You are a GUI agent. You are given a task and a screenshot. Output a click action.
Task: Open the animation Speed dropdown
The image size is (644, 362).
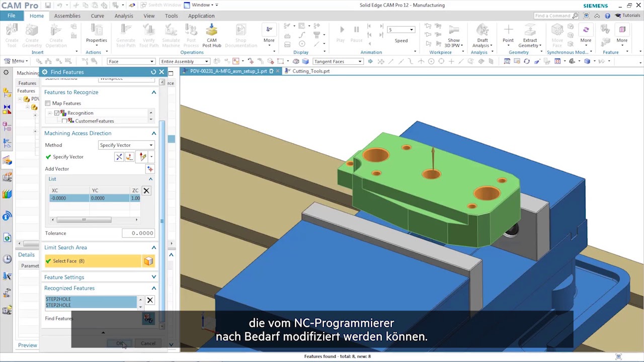(400, 30)
